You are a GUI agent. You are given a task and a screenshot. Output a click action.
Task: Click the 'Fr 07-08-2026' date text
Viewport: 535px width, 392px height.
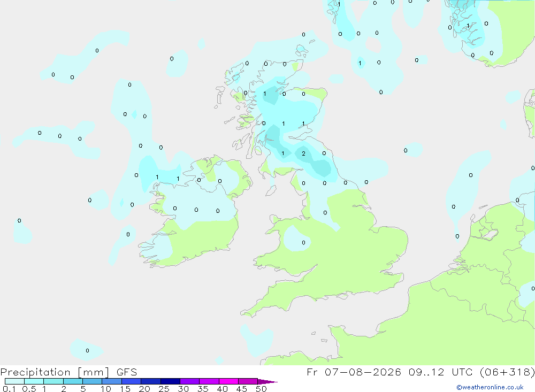(354, 372)
